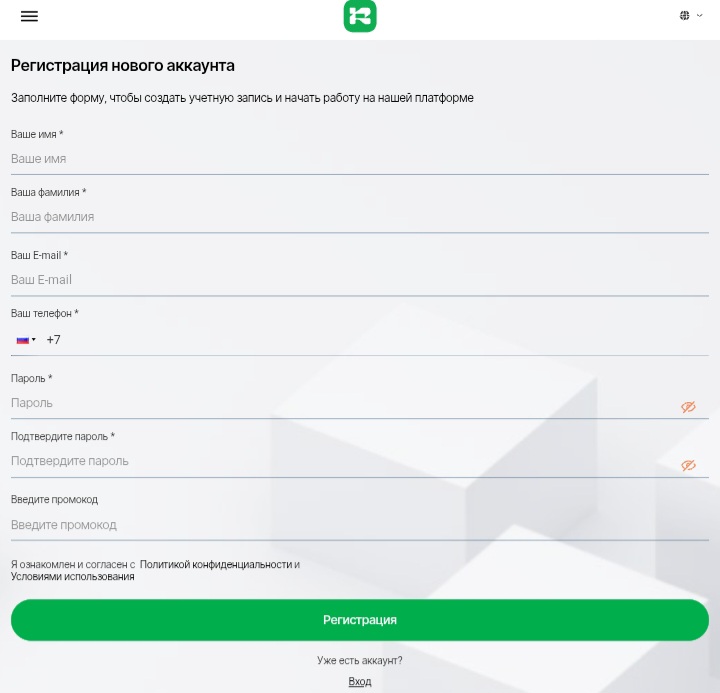This screenshot has height=693, width=720.
Task: Click the green site logo
Action: click(360, 16)
